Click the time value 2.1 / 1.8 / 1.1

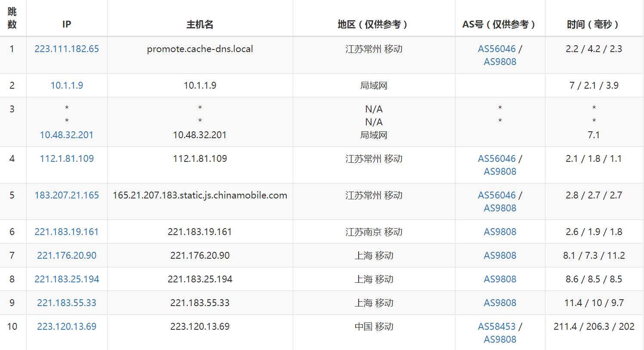tap(594, 158)
